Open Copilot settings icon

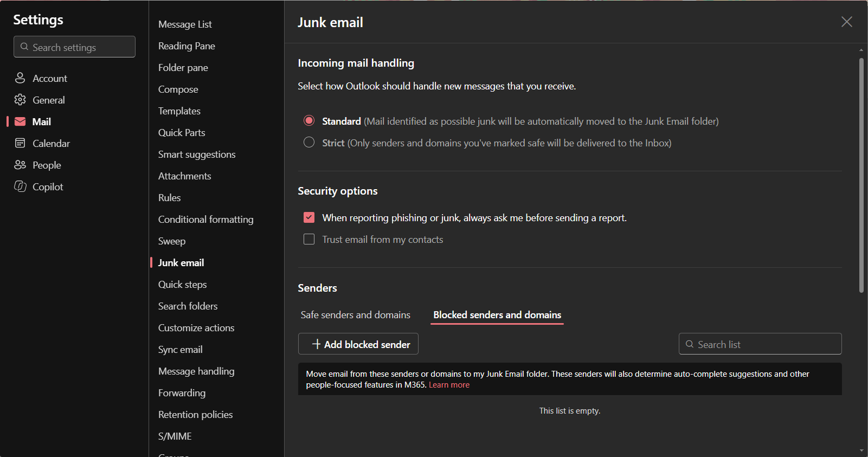(x=20, y=186)
